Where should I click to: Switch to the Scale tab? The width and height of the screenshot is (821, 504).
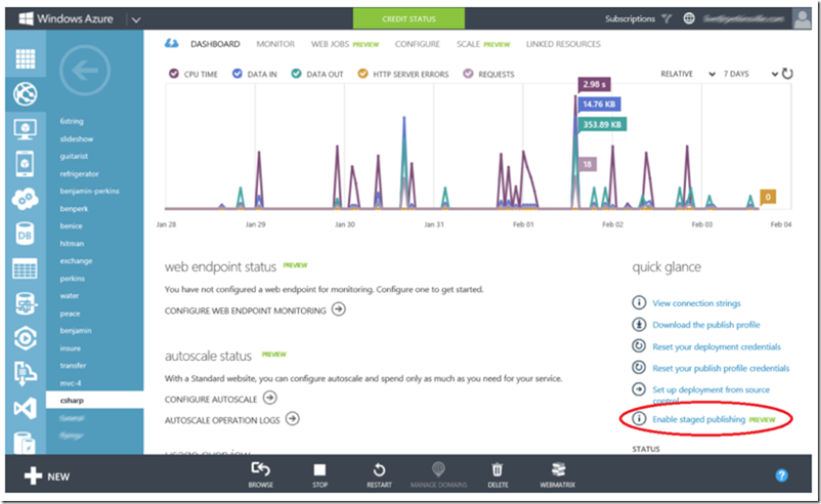tap(483, 44)
